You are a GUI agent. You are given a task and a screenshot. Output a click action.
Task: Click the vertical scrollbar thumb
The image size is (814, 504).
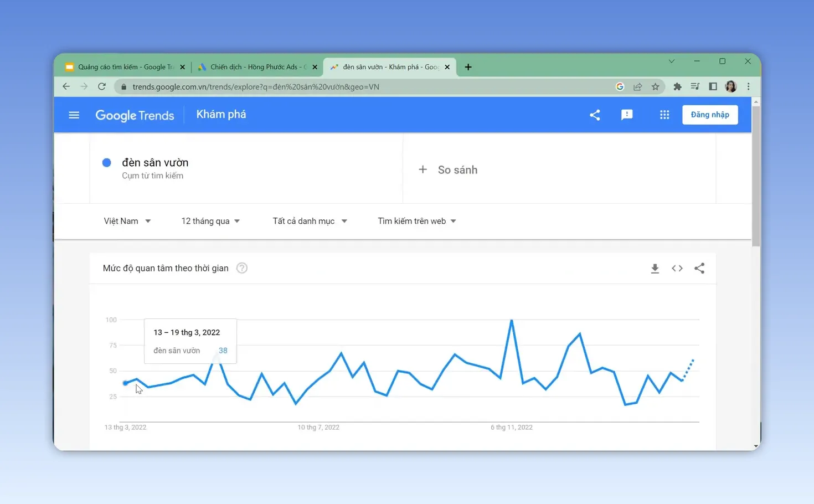click(x=756, y=176)
